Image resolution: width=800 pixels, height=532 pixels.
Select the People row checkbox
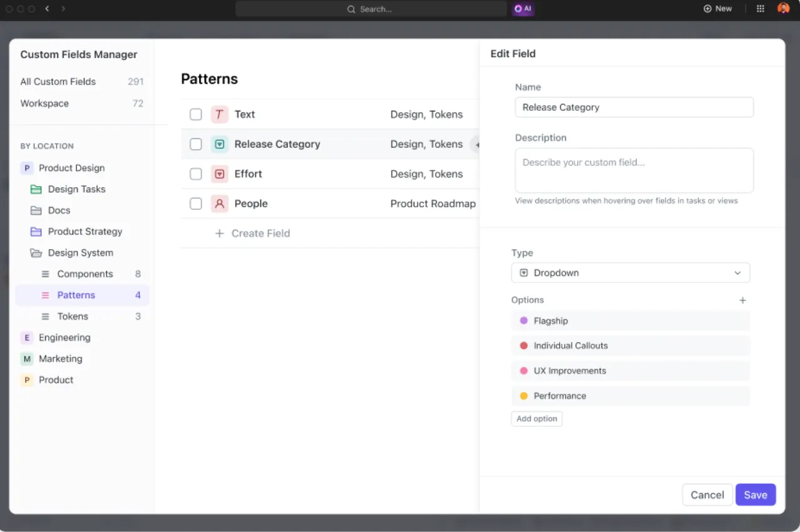tap(196, 203)
